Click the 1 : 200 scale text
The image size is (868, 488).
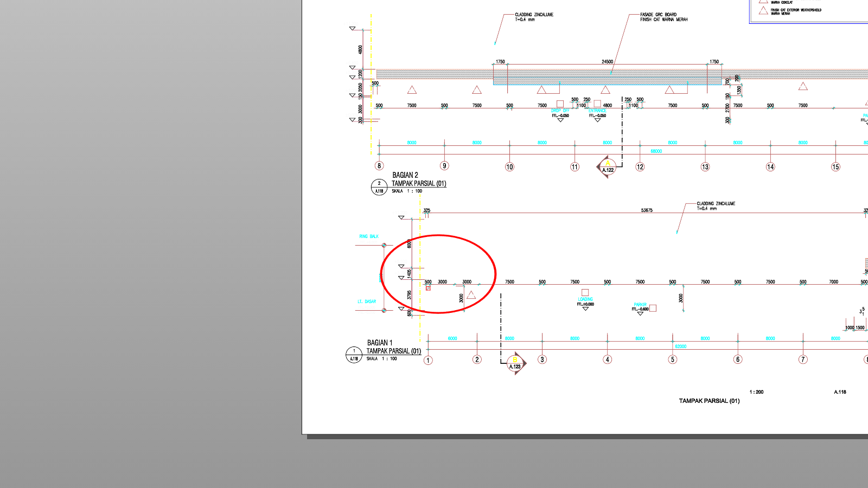(756, 392)
